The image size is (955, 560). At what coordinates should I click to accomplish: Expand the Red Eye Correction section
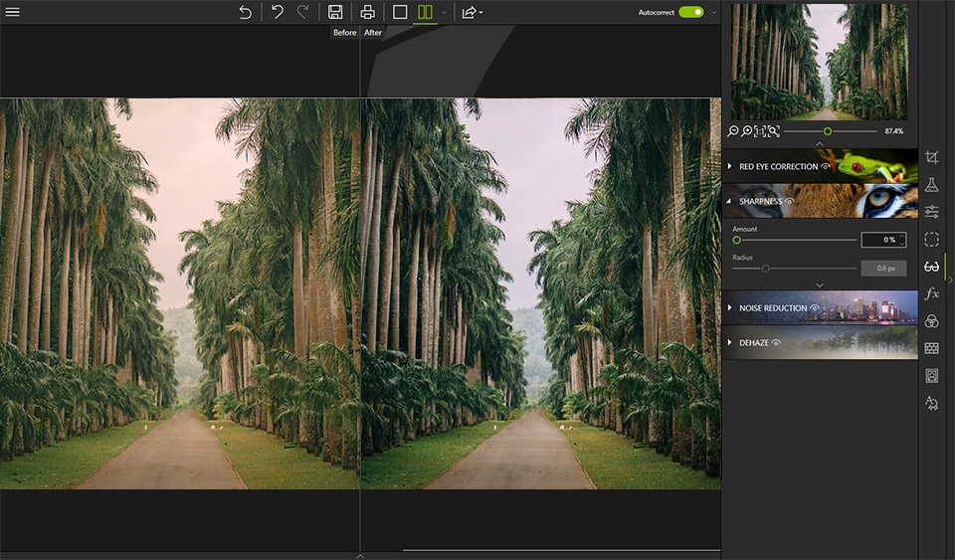tap(729, 166)
